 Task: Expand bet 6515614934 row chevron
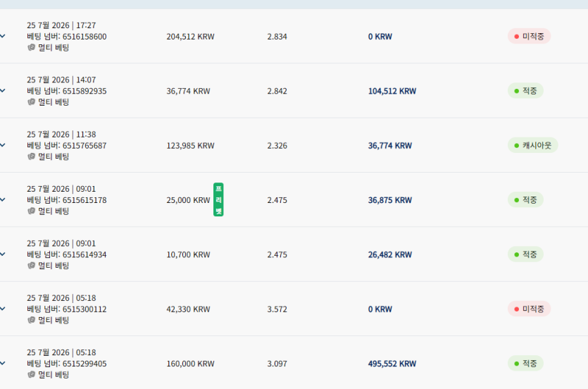coord(2,254)
